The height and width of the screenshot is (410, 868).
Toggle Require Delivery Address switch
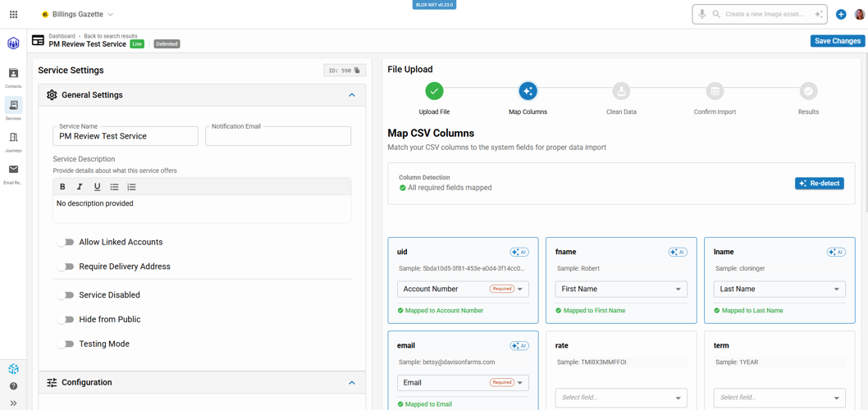[66, 266]
